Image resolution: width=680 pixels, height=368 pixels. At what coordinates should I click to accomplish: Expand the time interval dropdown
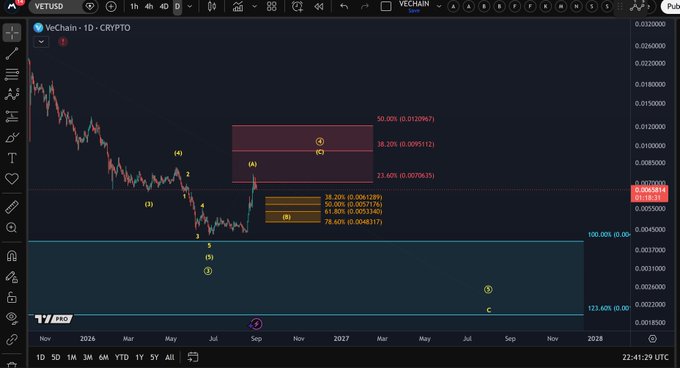coord(190,7)
